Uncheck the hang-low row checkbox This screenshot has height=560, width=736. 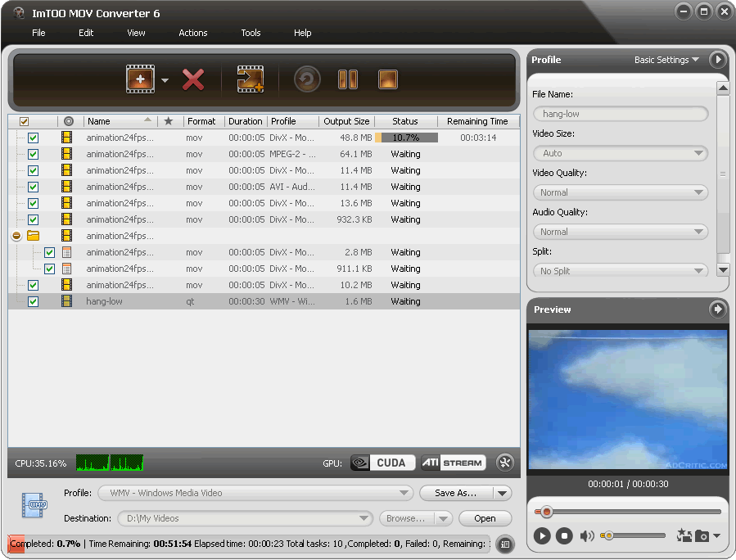click(33, 301)
